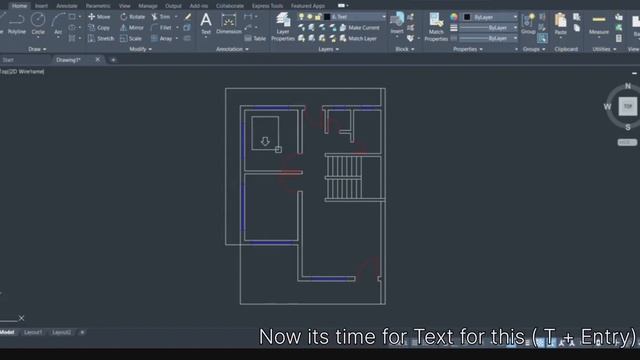Click the Layer Off icon in Layers panel
Viewport: 640px width, 360px height.
pos(301,28)
